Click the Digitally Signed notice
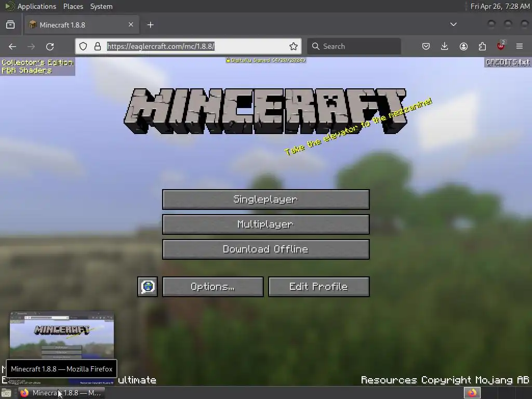Viewport: 532px width, 399px height. (266, 60)
